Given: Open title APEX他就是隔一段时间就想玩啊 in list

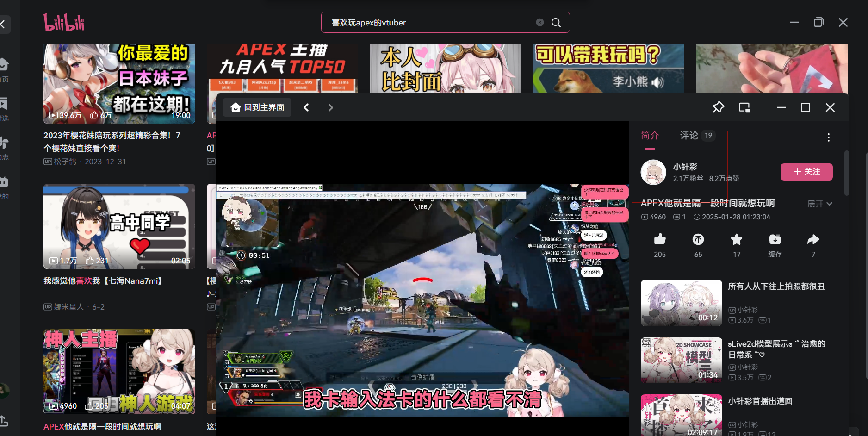Looking at the screenshot, I should (102, 427).
